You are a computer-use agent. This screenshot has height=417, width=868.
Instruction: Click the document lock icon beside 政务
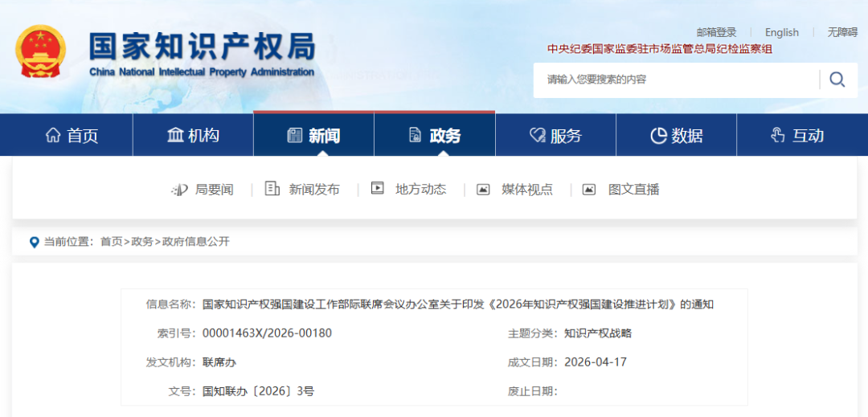coord(416,135)
